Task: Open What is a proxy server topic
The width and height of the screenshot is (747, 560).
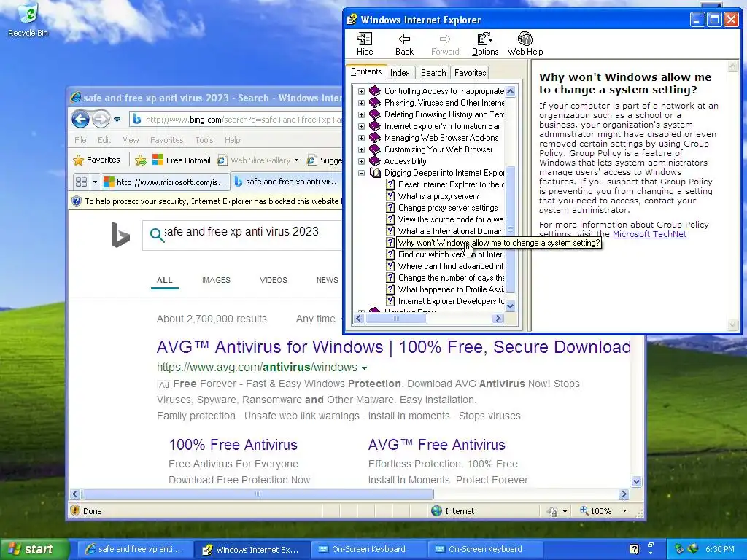Action: coord(438,196)
